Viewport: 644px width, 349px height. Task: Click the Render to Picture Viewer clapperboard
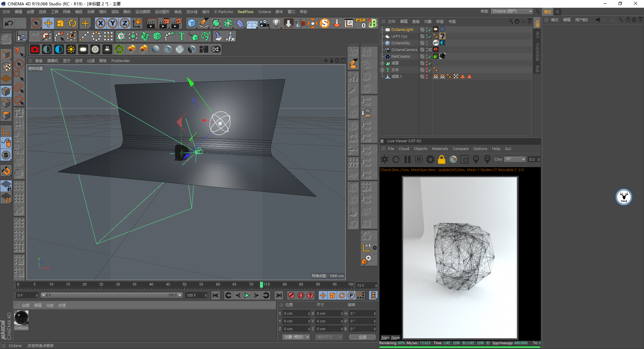[164, 23]
